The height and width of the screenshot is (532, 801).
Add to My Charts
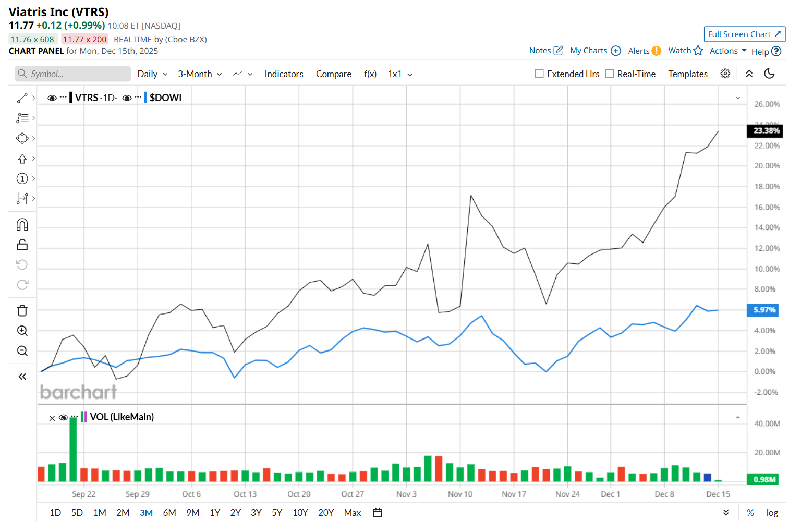point(596,51)
